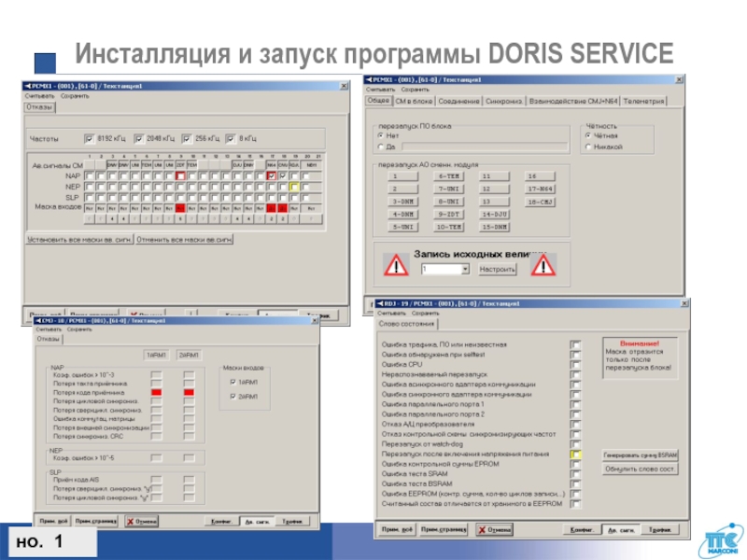The image size is (747, 560).
Task: Select the Чётная parity option
Action: coord(588,135)
